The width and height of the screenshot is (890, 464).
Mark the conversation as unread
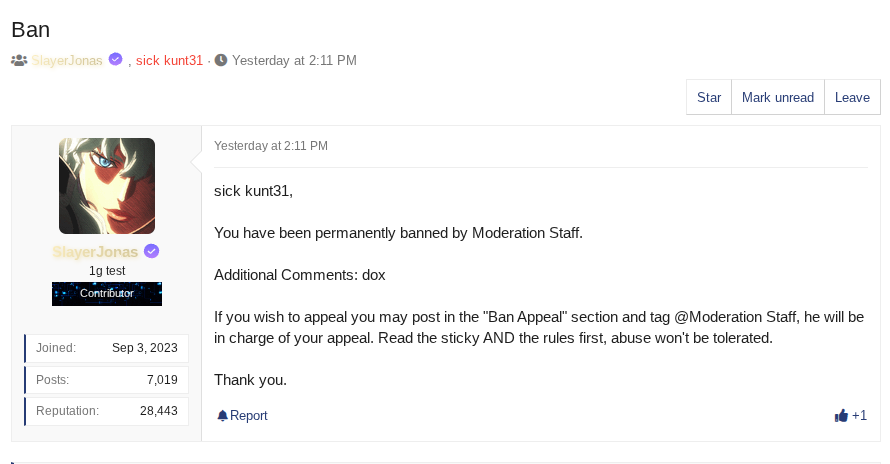[778, 98]
